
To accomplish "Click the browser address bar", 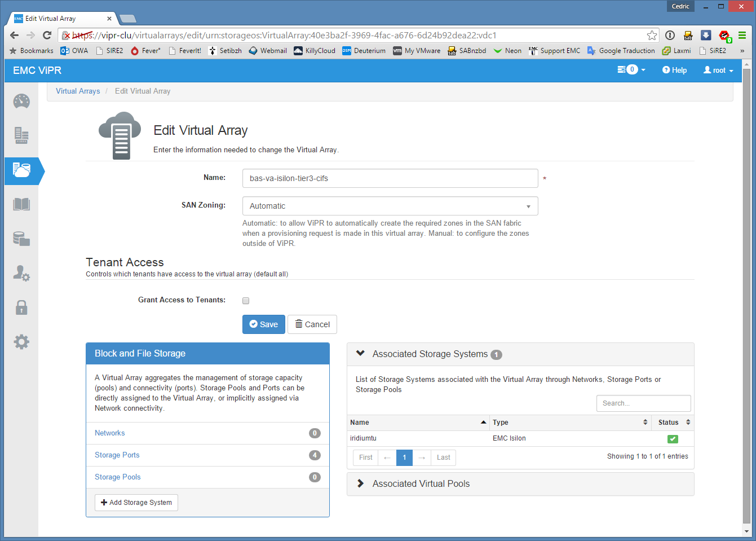I will point(358,35).
